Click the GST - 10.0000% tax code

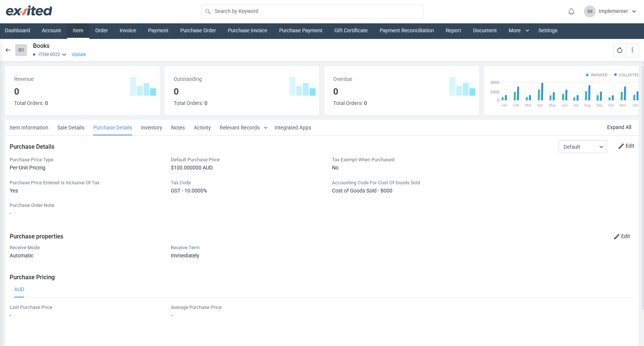pos(189,191)
